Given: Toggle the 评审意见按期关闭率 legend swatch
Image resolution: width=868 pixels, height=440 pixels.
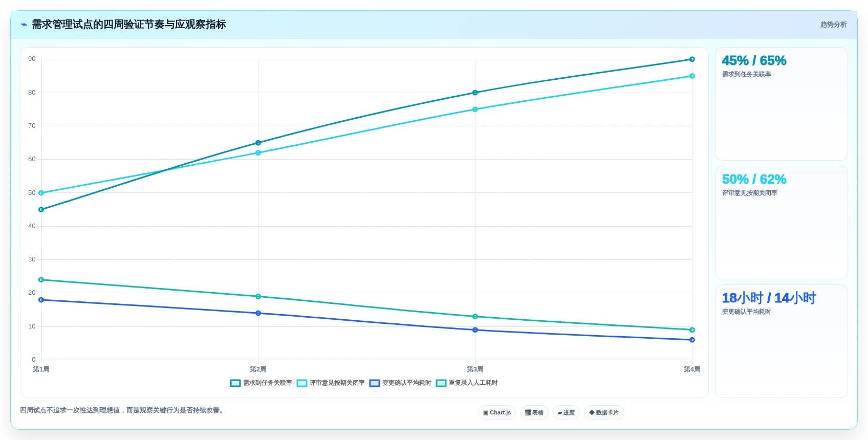Looking at the screenshot, I should coord(302,383).
